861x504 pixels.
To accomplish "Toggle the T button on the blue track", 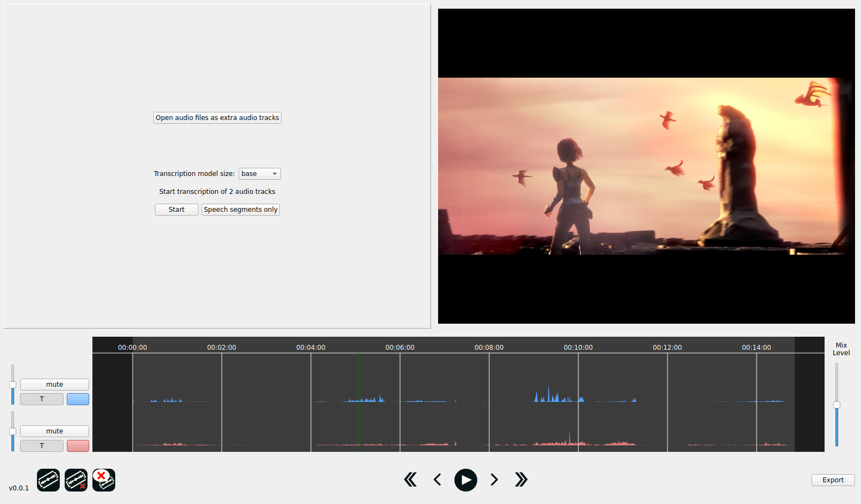I will tap(42, 399).
